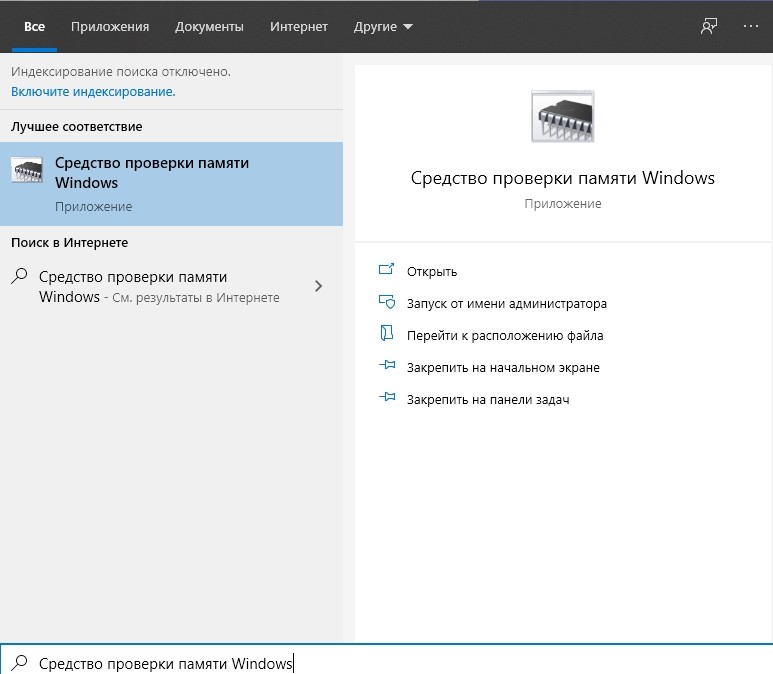The height and width of the screenshot is (674, 773).
Task: Click Индексирование поиска отключено text
Action: tap(121, 72)
